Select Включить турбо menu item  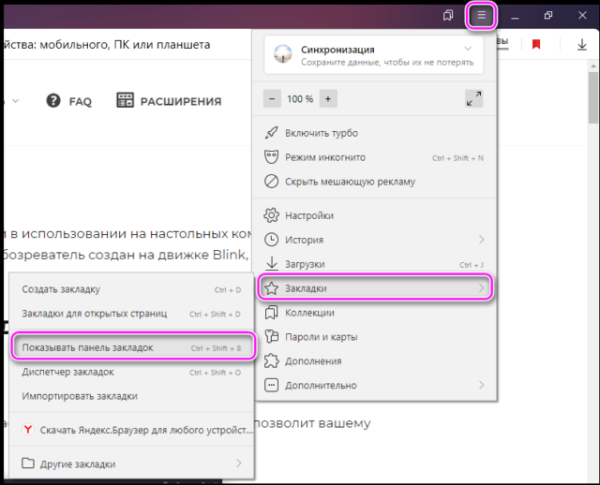tap(374, 133)
